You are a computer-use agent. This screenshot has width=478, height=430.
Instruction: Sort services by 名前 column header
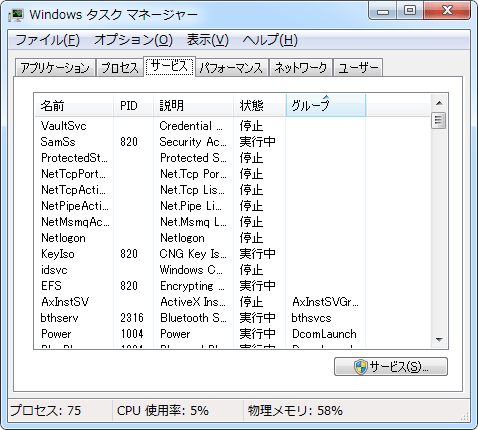(x=74, y=106)
